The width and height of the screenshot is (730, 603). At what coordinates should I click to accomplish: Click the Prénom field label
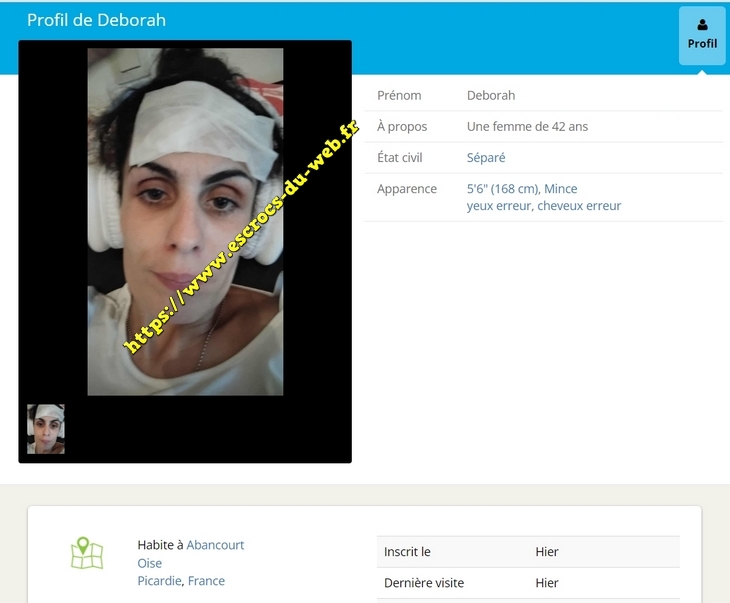[399, 96]
